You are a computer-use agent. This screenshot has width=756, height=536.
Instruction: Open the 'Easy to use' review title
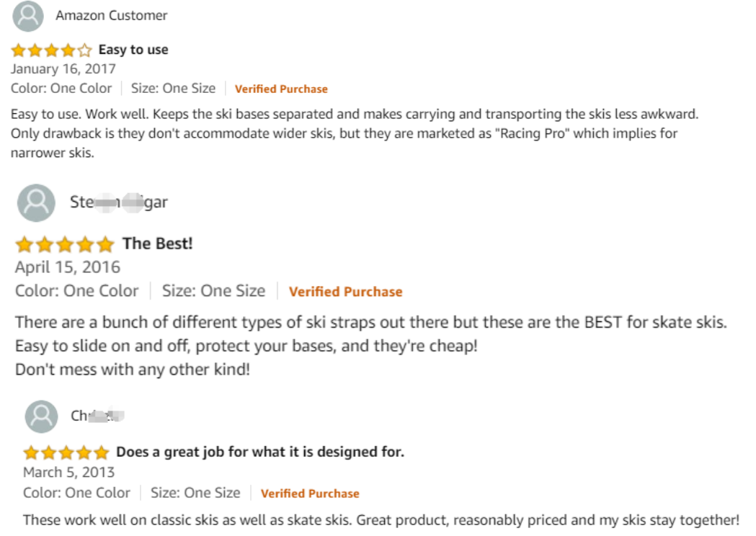(x=133, y=50)
